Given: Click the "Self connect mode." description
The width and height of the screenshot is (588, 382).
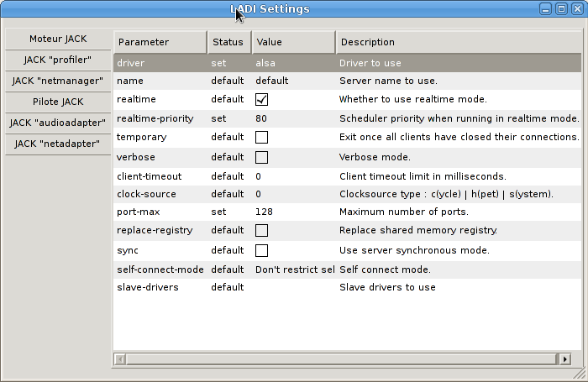Looking at the screenshot, I should click(x=385, y=269).
